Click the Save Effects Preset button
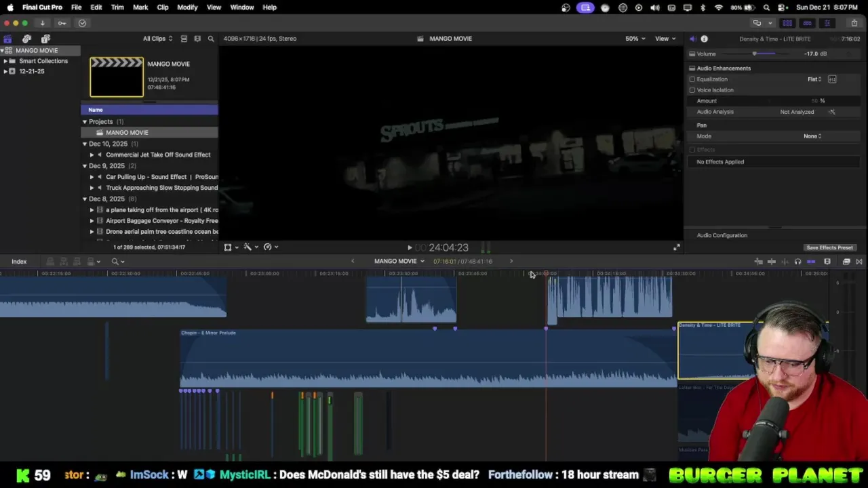The height and width of the screenshot is (488, 868). click(829, 247)
